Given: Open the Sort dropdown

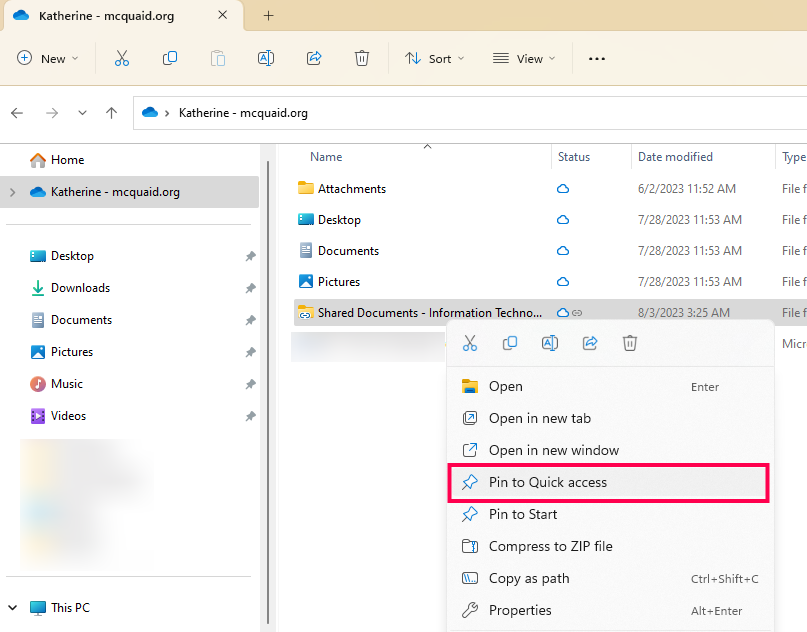Looking at the screenshot, I should tap(434, 59).
